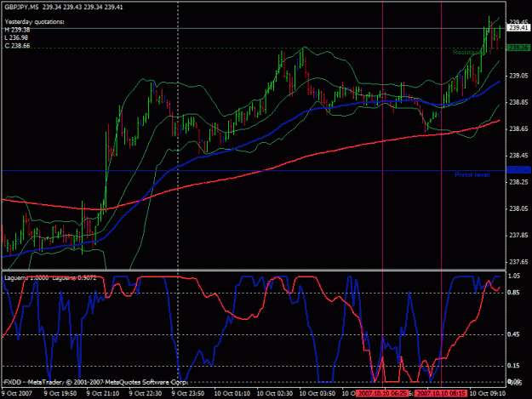Click the 0.85 indicator scale value
Image resolution: width=532 pixels, height=399 pixels.
(x=513, y=292)
